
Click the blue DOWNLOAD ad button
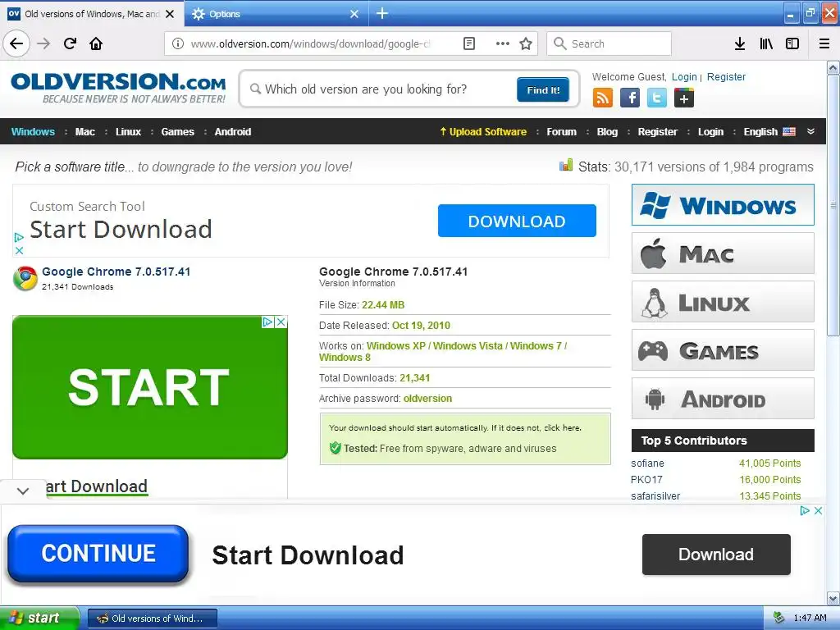pos(517,221)
